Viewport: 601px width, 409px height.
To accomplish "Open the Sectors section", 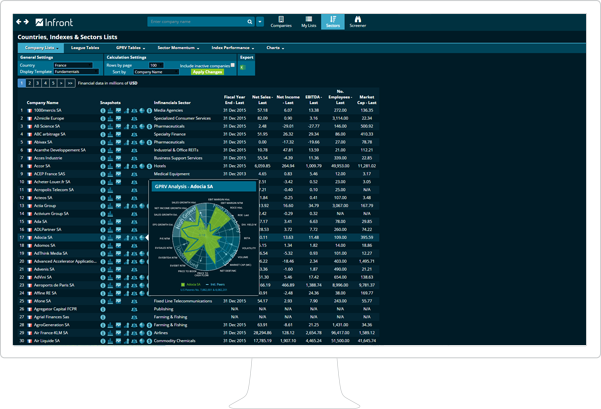I will click(x=333, y=21).
